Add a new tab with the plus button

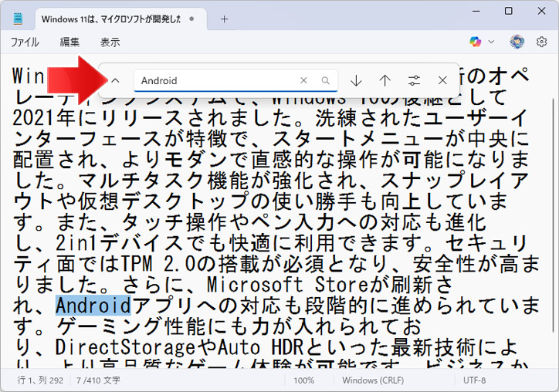tap(224, 19)
